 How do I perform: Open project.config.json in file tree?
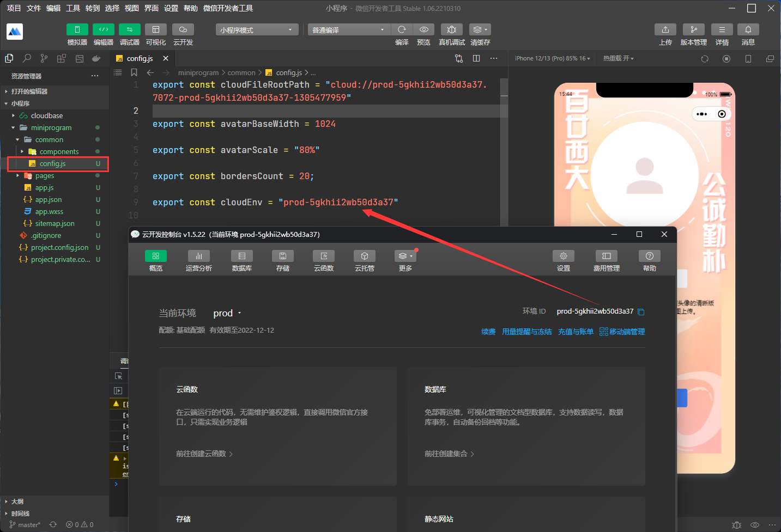(55, 247)
